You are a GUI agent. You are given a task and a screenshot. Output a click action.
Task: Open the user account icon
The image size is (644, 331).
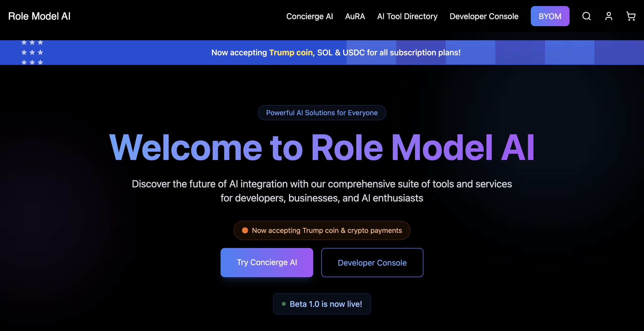click(x=609, y=16)
